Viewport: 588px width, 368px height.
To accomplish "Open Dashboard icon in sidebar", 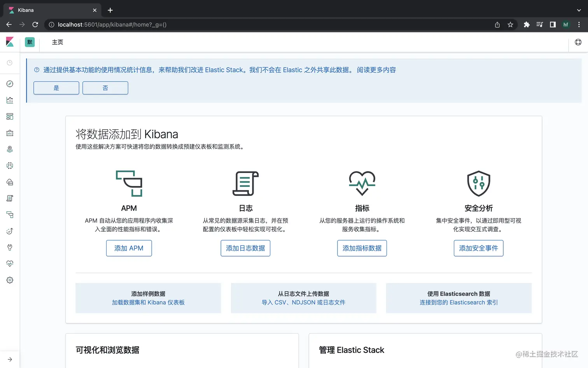I will (x=10, y=117).
